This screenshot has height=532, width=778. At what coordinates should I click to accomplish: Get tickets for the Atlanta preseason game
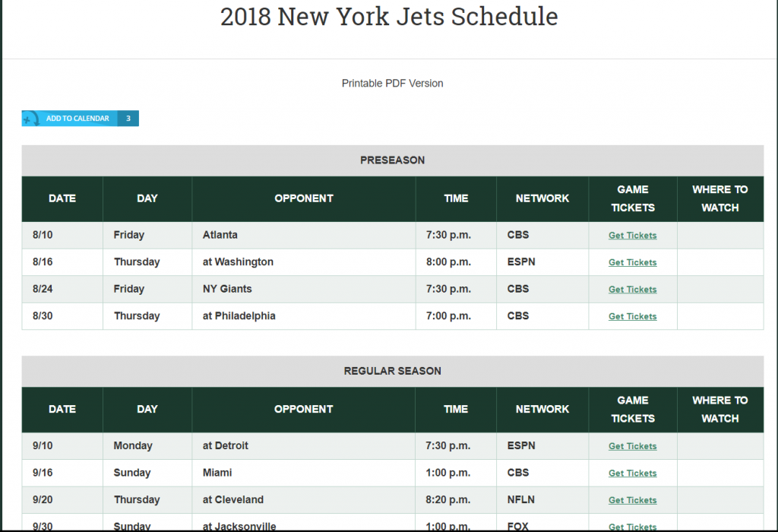coord(632,236)
